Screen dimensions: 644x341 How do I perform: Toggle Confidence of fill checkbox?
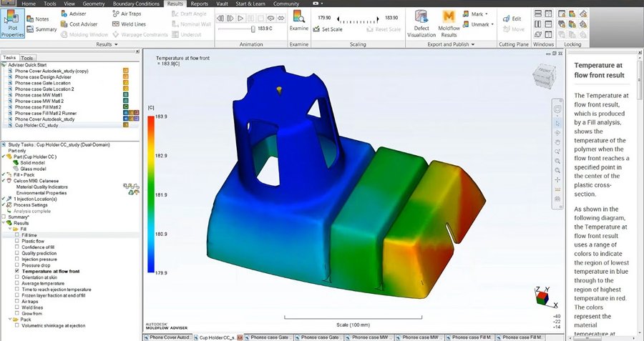[x=17, y=247]
